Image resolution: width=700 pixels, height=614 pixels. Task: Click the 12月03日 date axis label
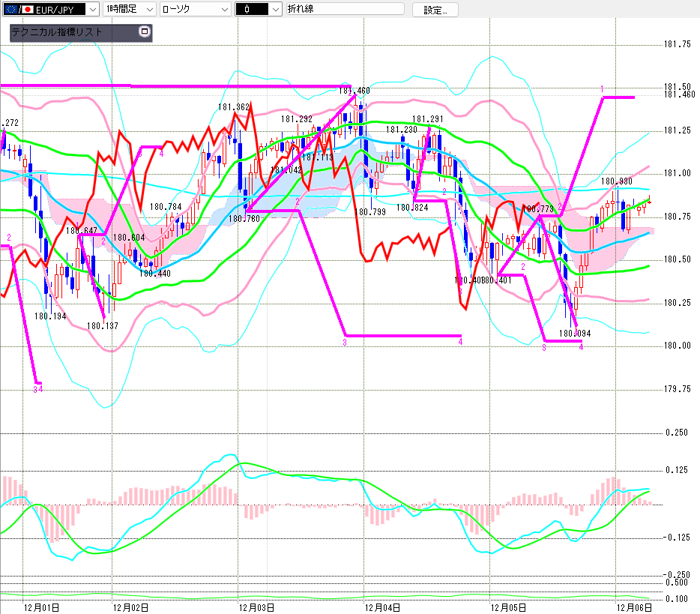click(x=256, y=607)
